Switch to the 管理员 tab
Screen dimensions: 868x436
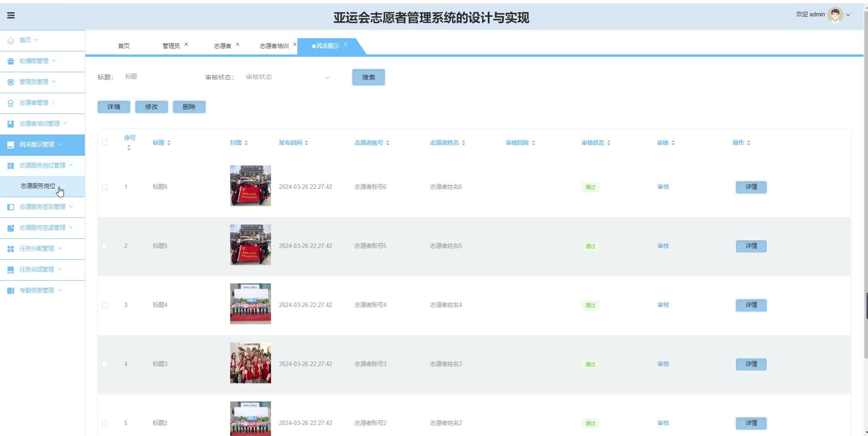pos(171,46)
